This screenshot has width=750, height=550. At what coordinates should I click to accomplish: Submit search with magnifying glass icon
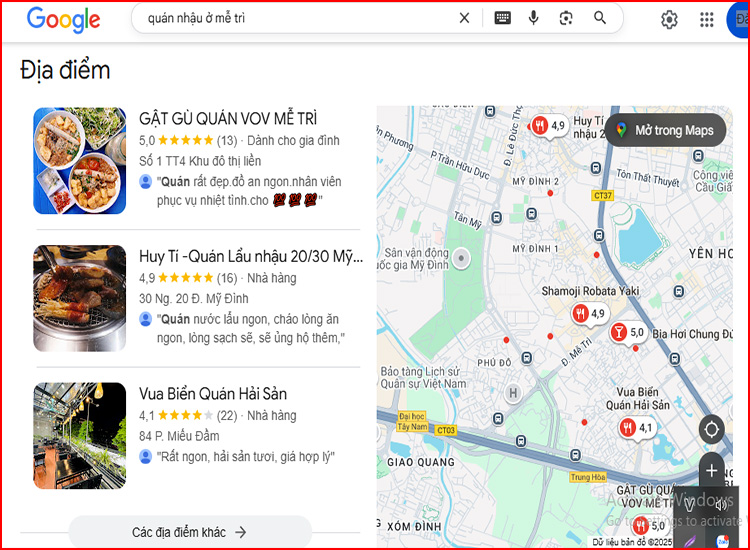point(600,18)
